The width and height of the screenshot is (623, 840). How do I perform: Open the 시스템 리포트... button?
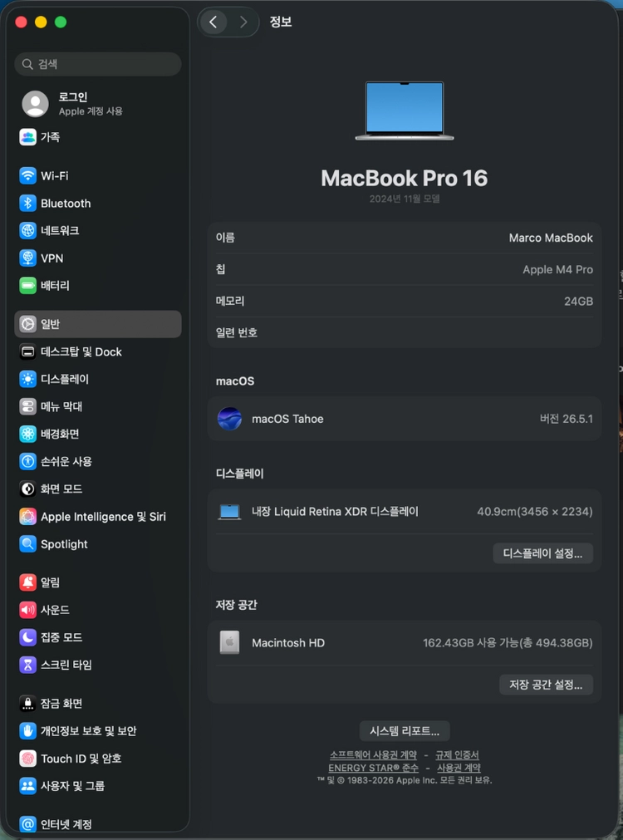click(405, 731)
